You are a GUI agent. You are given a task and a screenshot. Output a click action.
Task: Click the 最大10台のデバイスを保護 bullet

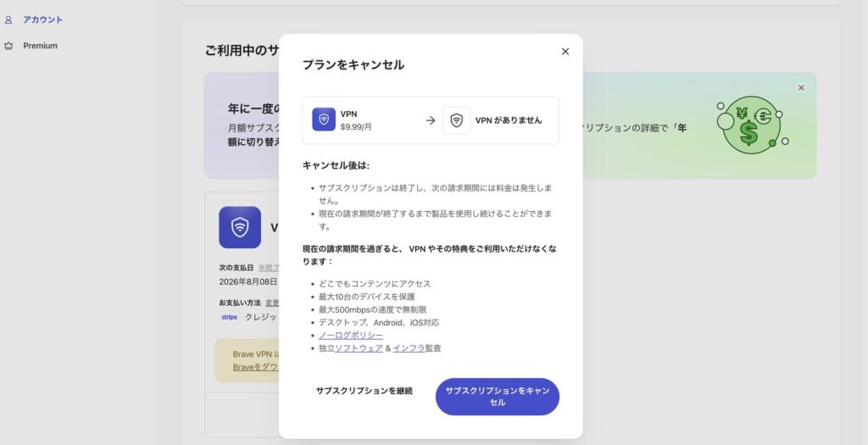click(x=366, y=297)
